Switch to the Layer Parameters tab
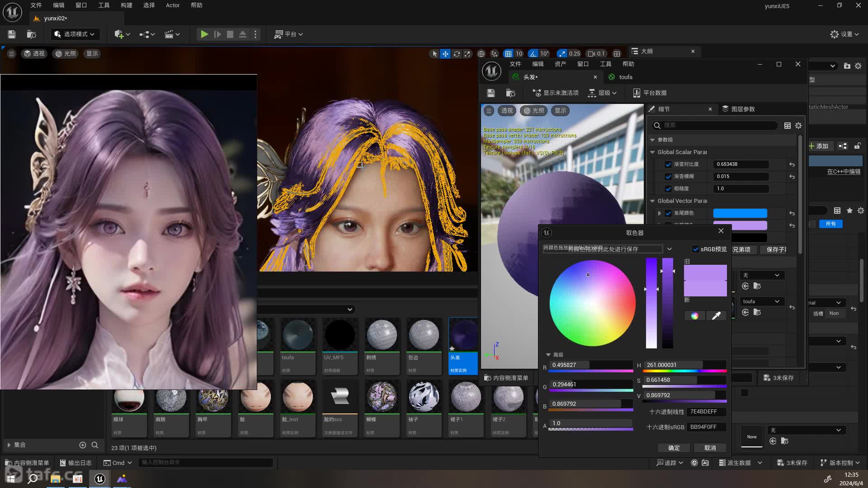868x488 pixels. tap(739, 109)
